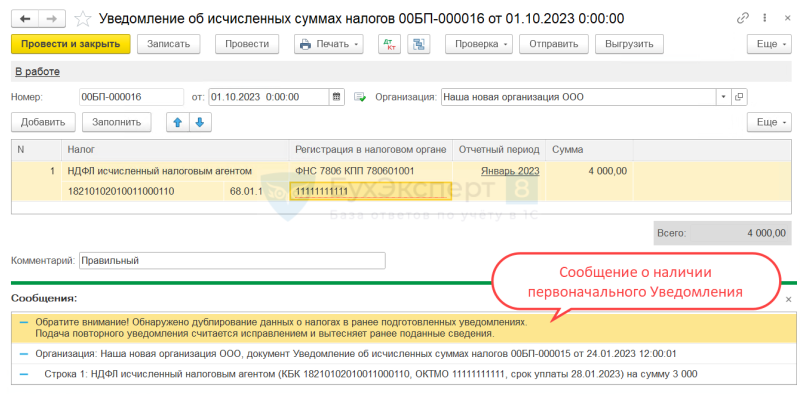Click the Выгрузить button

click(x=629, y=44)
